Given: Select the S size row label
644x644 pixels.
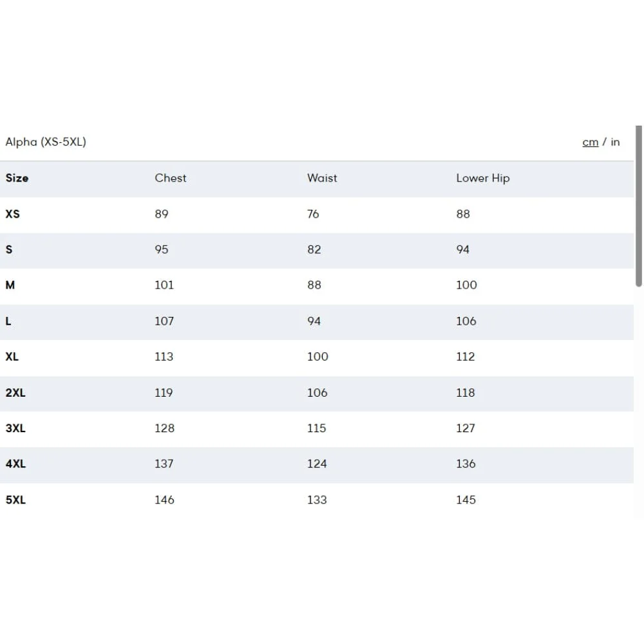Looking at the screenshot, I should click(x=9, y=250).
